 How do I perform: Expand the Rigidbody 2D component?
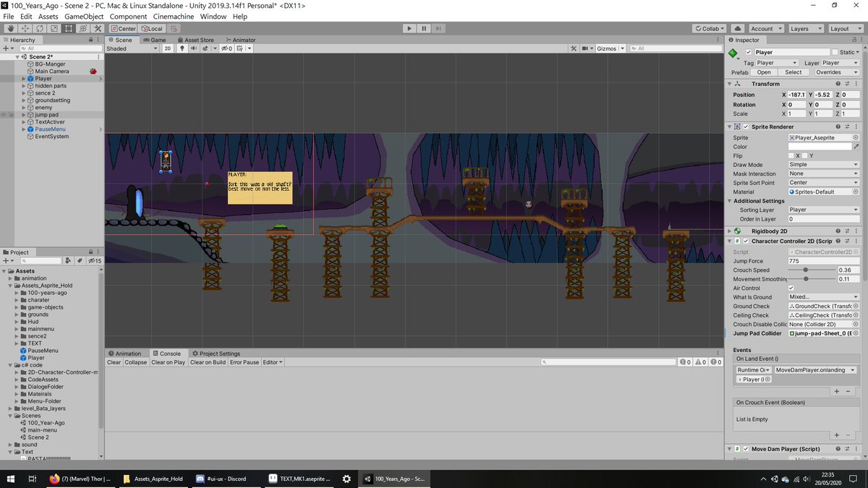point(729,231)
